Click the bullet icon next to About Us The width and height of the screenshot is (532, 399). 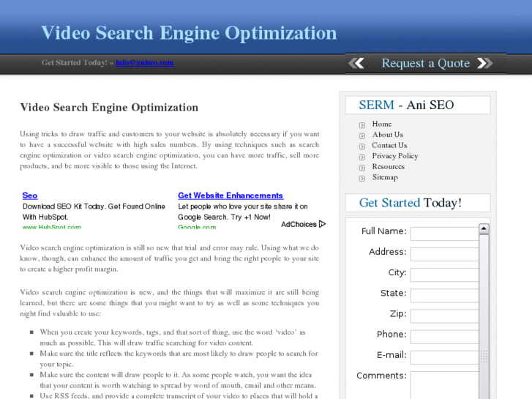(x=362, y=136)
